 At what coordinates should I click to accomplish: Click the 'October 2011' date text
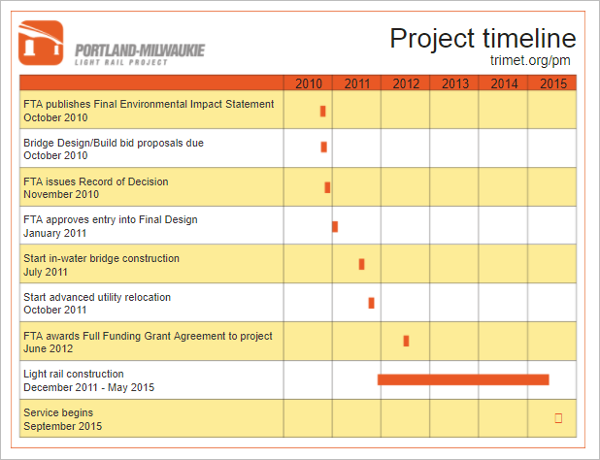click(x=55, y=310)
